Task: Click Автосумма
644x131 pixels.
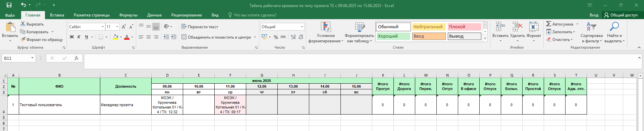Action: click(560, 24)
